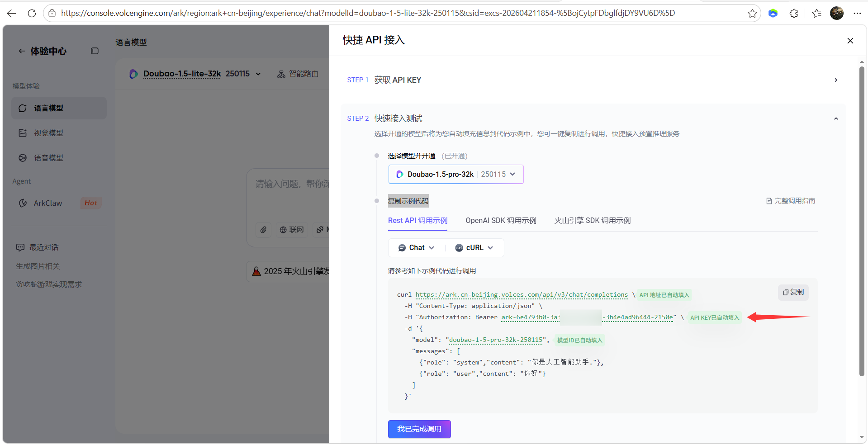The width and height of the screenshot is (868, 445).
Task: Switch to 火山引擎 SDK 调用示例 tab
Action: click(593, 221)
